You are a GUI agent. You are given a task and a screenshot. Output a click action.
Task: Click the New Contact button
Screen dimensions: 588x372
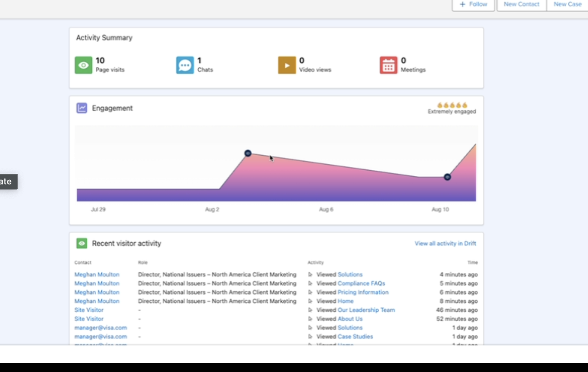click(x=521, y=4)
